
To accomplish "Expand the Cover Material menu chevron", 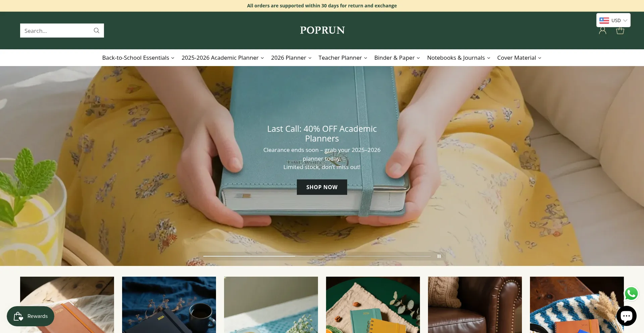I will click(x=540, y=58).
